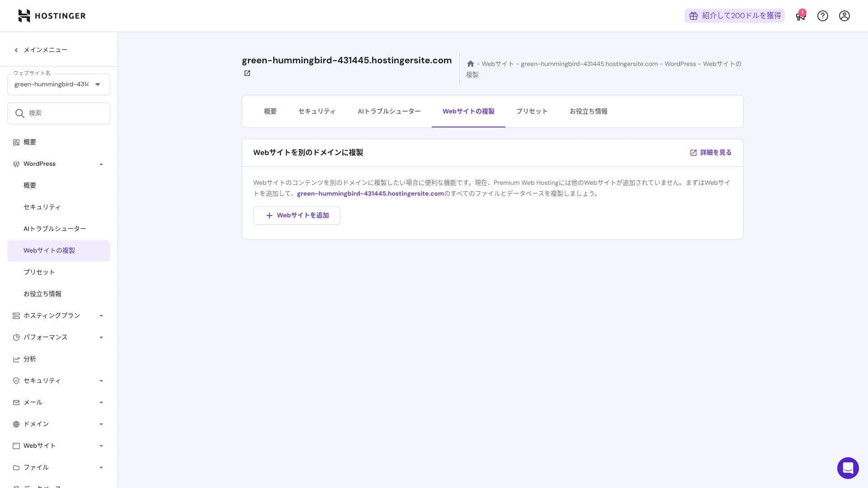Expand the メール section arrow

(101, 403)
